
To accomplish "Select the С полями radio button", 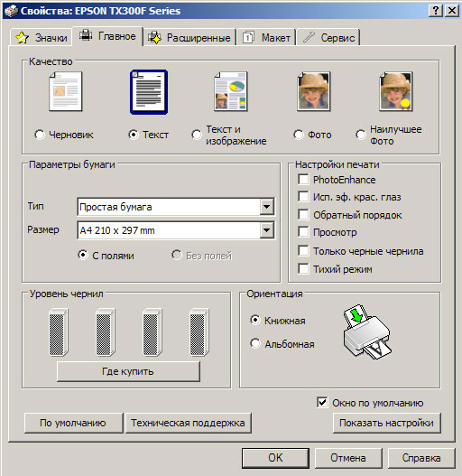I will (83, 255).
